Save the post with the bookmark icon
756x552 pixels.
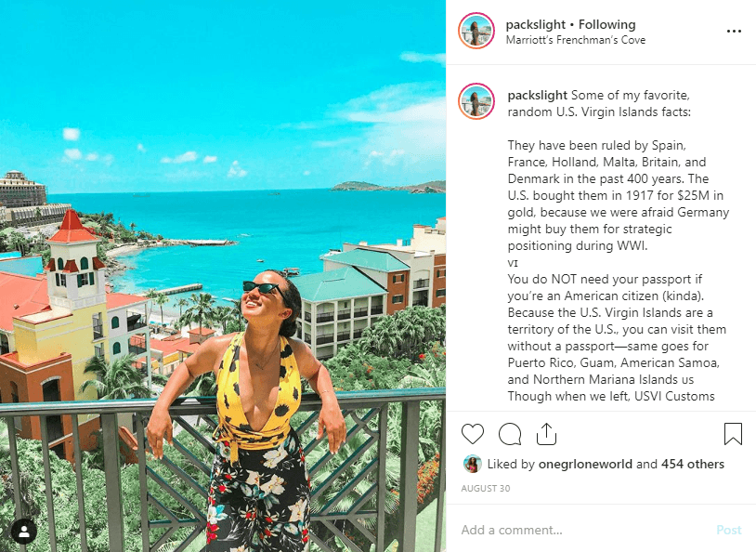[x=733, y=433]
